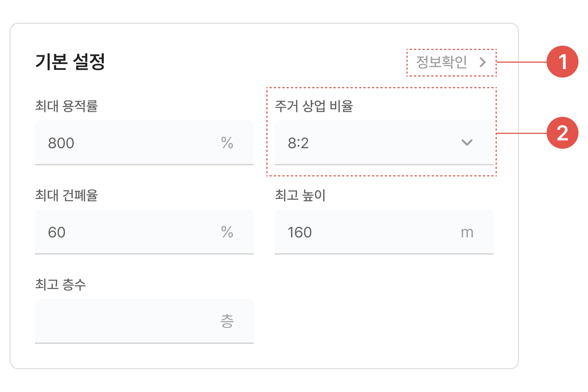This screenshot has height=392, width=588.
Task: Click the red annotation badge number 1
Action: point(562,62)
